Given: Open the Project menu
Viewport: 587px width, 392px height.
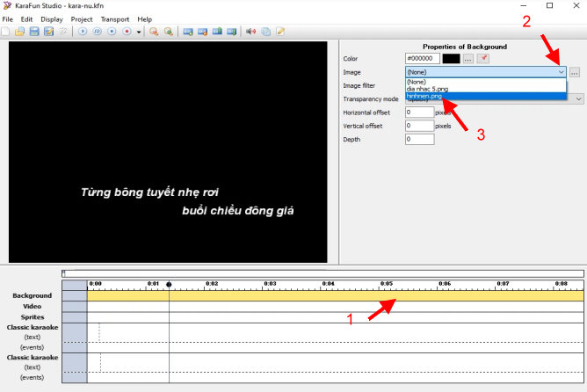Looking at the screenshot, I should 81,18.
